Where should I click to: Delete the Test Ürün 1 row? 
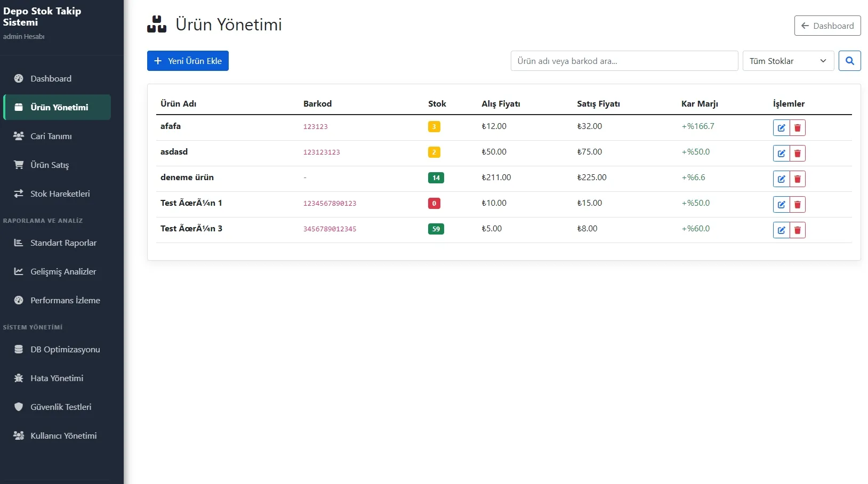(x=798, y=205)
